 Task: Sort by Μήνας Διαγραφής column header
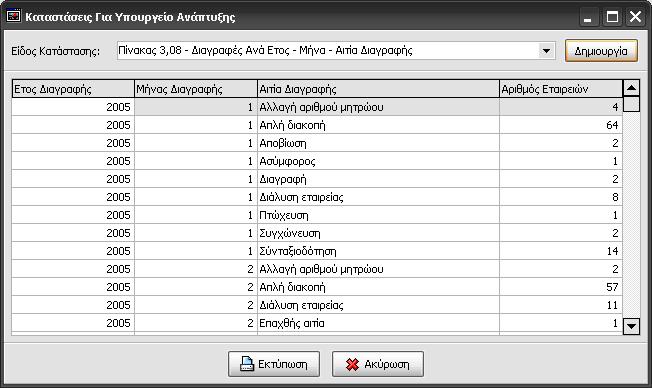(196, 89)
